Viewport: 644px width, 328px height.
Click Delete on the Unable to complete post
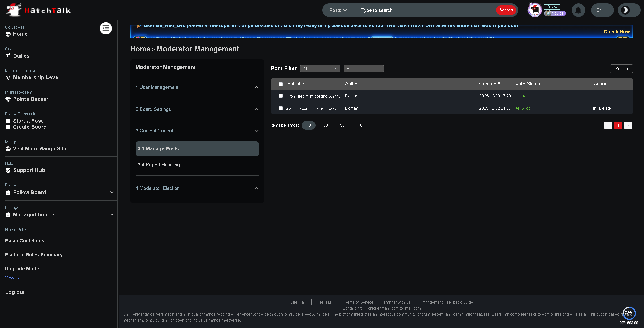coord(605,108)
